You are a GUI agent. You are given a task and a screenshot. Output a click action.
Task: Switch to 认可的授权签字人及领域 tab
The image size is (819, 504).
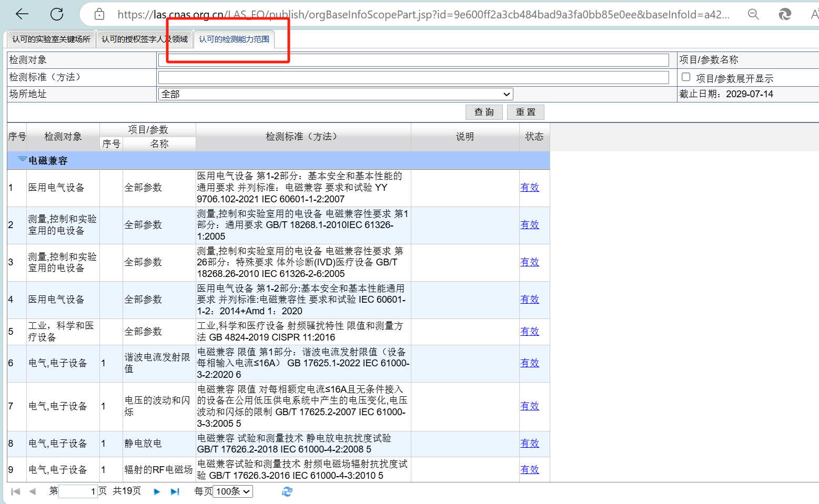point(144,39)
